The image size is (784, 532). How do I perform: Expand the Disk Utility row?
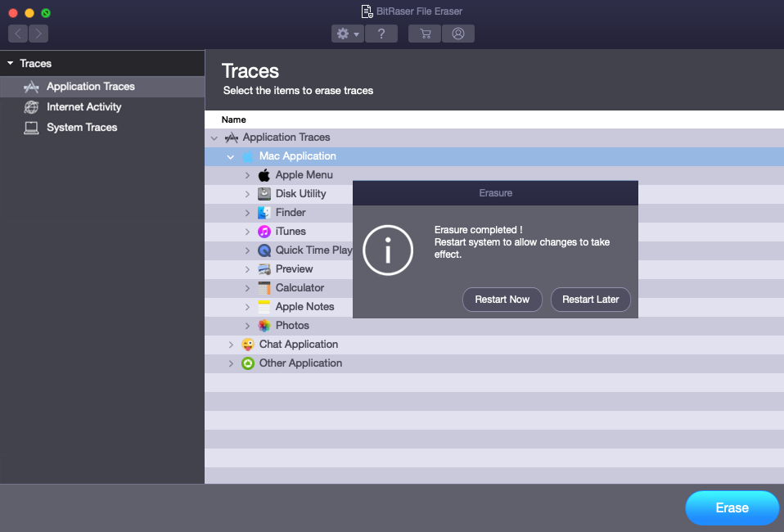(x=247, y=194)
